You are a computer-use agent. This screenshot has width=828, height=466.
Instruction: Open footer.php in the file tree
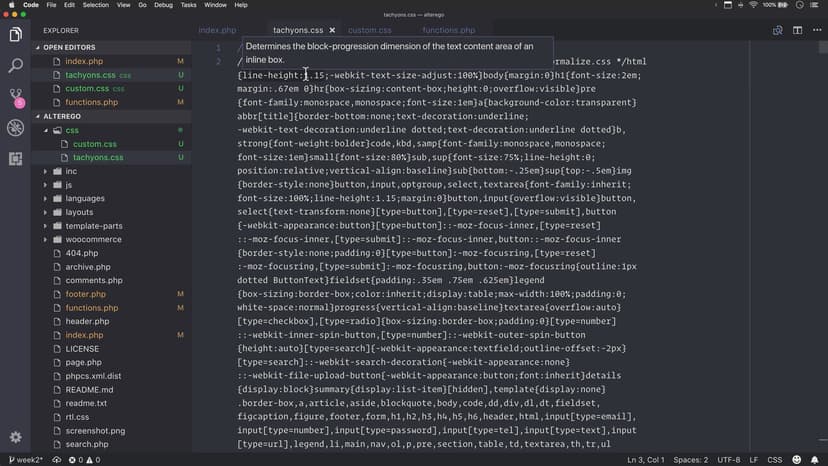pyautogui.click(x=85, y=294)
